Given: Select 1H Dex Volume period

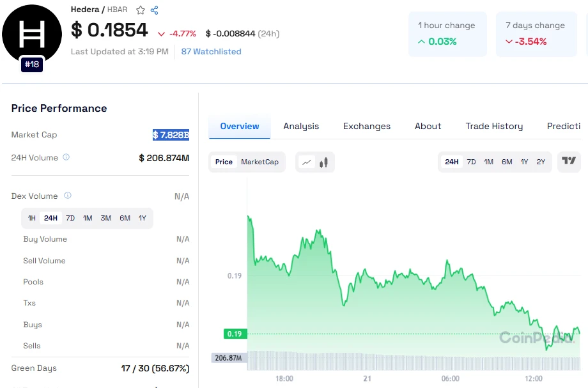Looking at the screenshot, I should click(32, 218).
